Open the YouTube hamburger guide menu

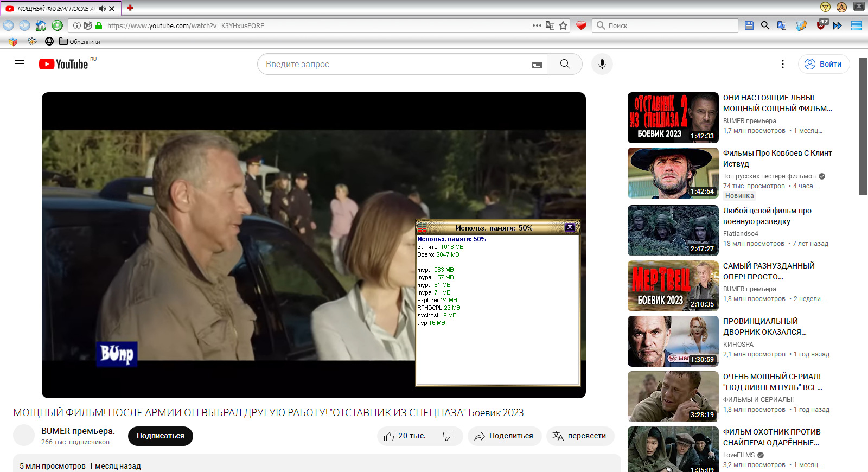[x=20, y=64]
